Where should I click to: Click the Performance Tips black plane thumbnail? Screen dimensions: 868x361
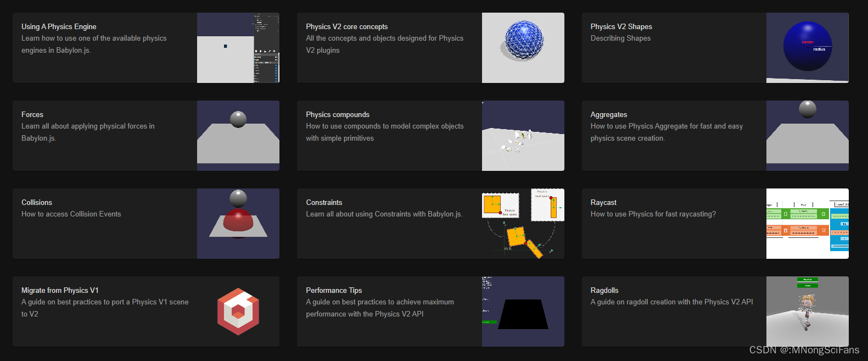click(x=523, y=312)
